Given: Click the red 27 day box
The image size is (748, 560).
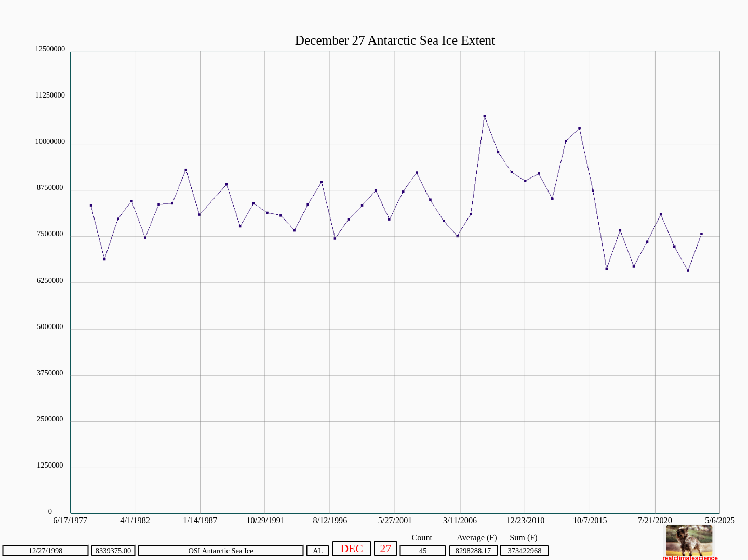Looking at the screenshot, I should tap(385, 549).
